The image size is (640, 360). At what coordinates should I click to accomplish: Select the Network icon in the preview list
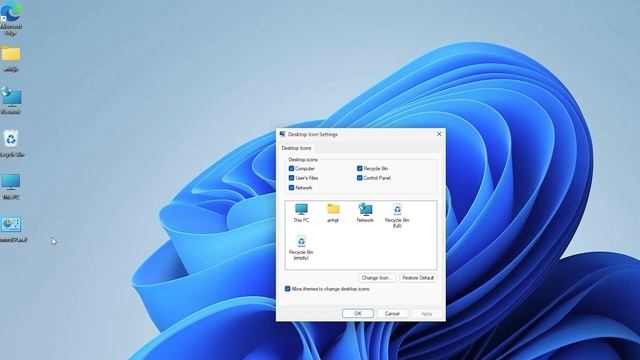[x=365, y=213]
